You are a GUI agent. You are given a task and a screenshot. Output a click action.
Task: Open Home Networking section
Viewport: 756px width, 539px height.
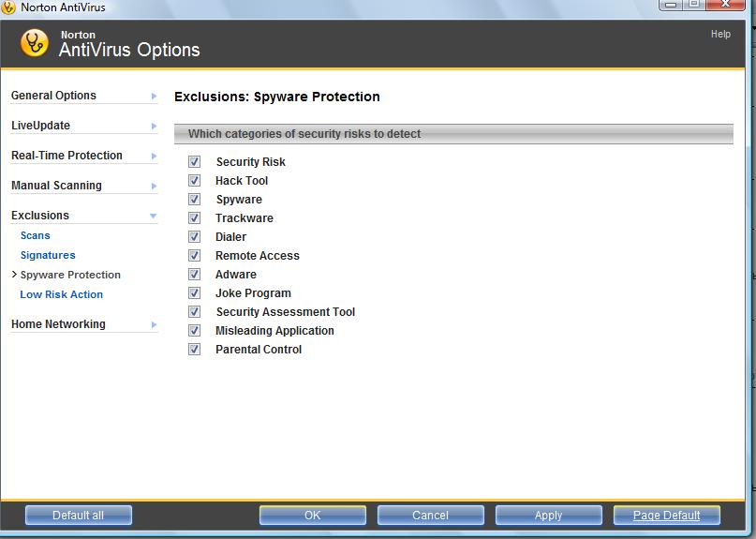(x=58, y=324)
